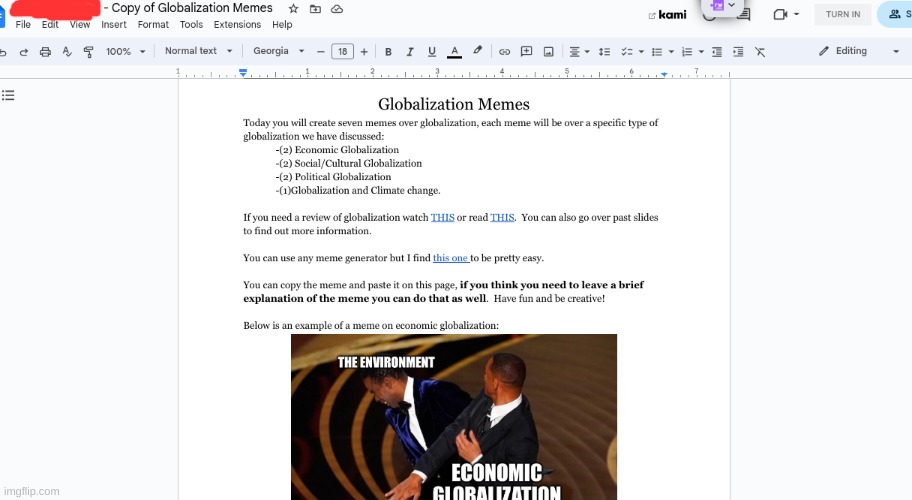
Task: Click the '-(2) Political Globalization' line
Action: pyautogui.click(x=333, y=177)
